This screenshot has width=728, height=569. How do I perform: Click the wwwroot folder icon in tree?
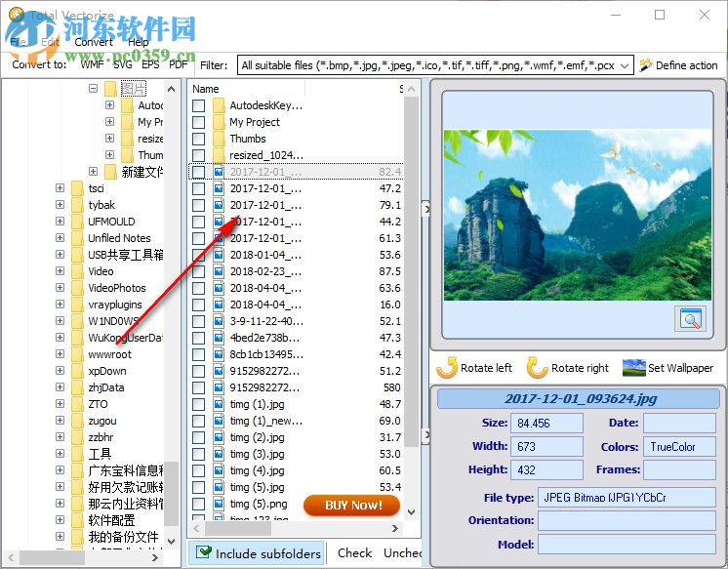77,354
